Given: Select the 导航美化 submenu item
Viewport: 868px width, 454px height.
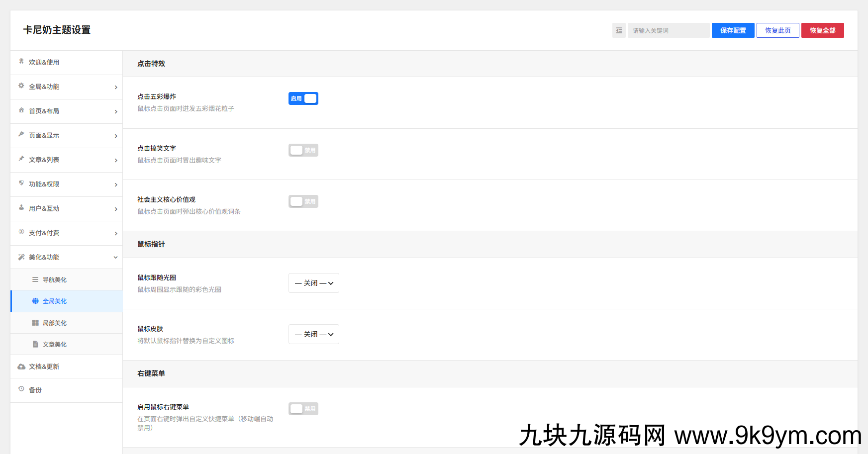Looking at the screenshot, I should 66,279.
